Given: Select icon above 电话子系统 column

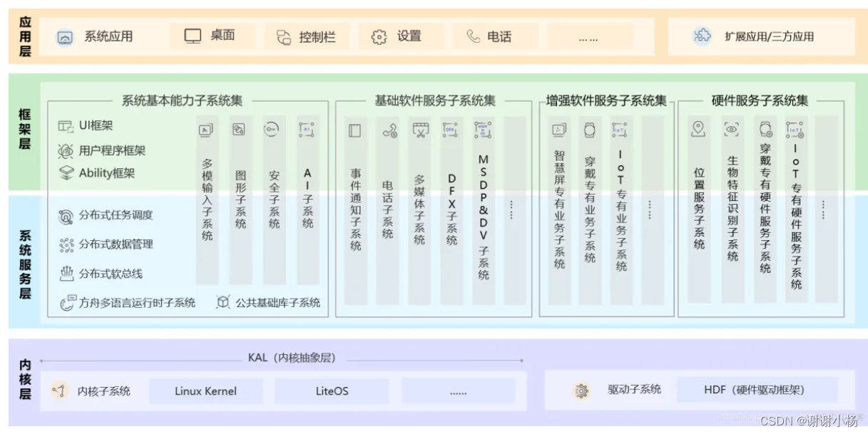Looking at the screenshot, I should click(389, 130).
